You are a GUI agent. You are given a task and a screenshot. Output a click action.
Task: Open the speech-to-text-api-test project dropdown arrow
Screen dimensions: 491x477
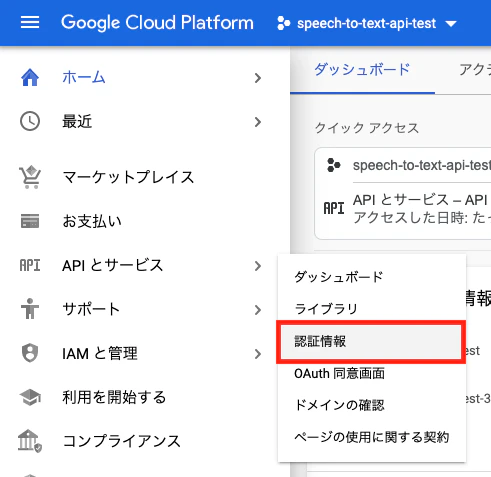pos(451,24)
